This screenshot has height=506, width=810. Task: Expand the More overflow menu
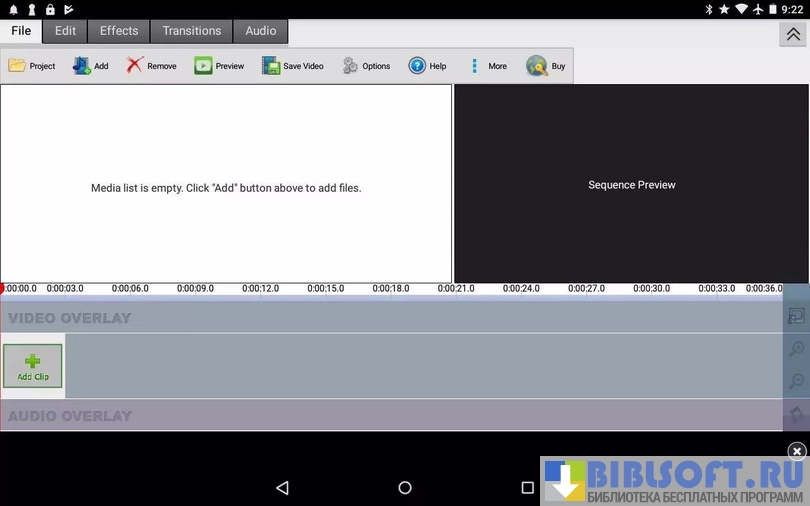pos(487,66)
